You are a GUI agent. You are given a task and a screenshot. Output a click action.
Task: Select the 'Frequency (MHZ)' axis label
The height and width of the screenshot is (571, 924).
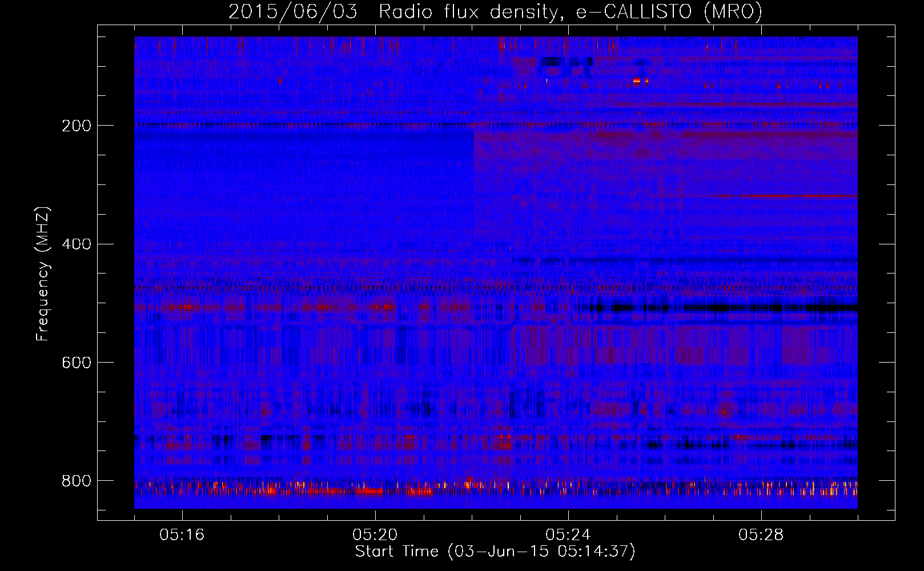[43, 274]
